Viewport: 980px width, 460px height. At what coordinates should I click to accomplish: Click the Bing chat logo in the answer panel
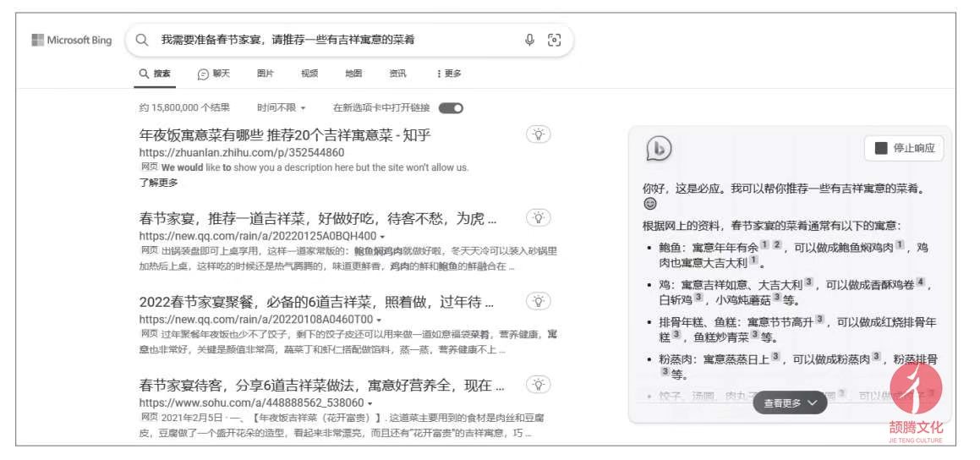tap(659, 149)
